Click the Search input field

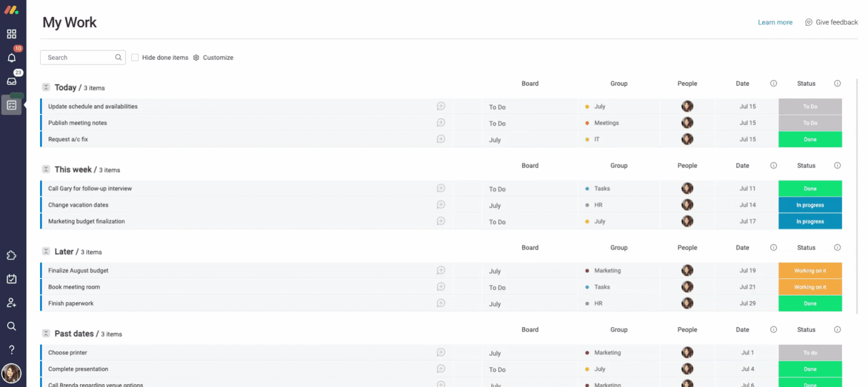[79, 58]
